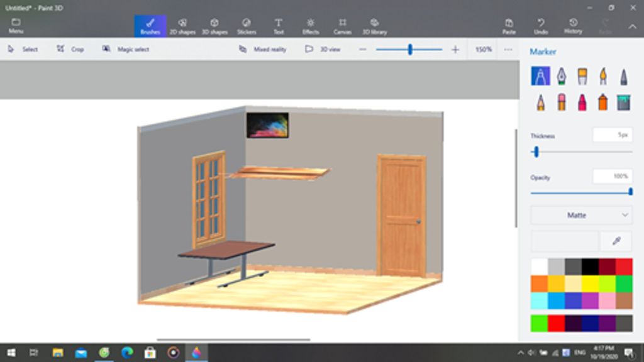
Task: Open Mixed reality
Action: click(x=262, y=49)
